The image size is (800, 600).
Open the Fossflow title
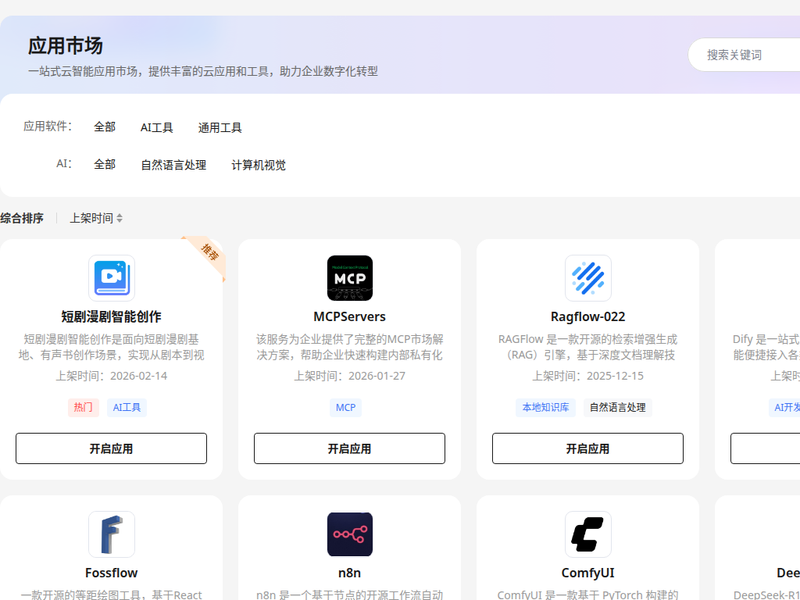coord(111,572)
